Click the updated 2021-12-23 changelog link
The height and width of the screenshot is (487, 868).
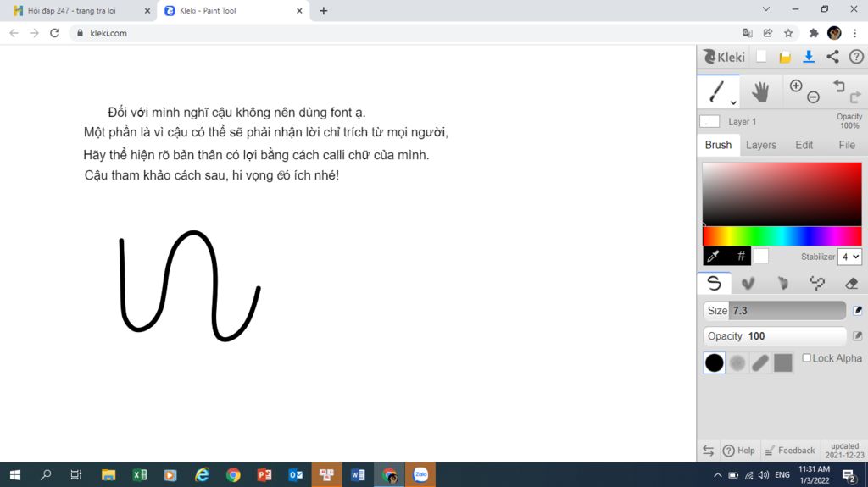point(844,451)
